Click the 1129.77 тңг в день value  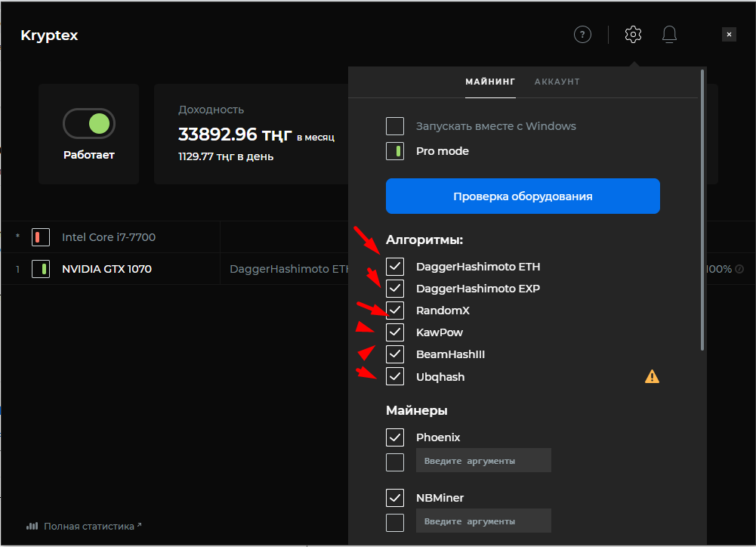point(226,156)
